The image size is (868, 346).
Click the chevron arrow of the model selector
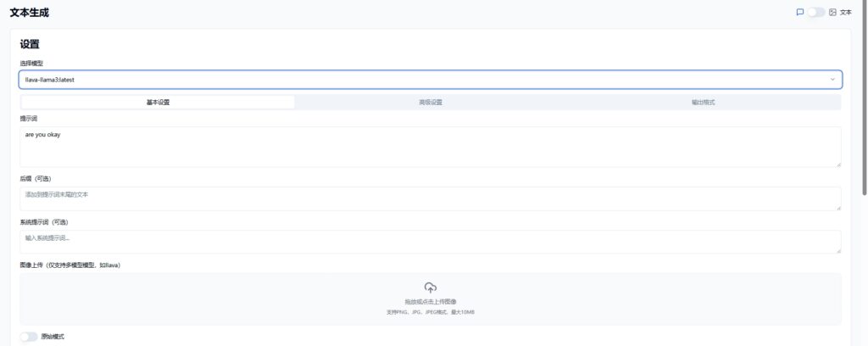[x=832, y=80]
